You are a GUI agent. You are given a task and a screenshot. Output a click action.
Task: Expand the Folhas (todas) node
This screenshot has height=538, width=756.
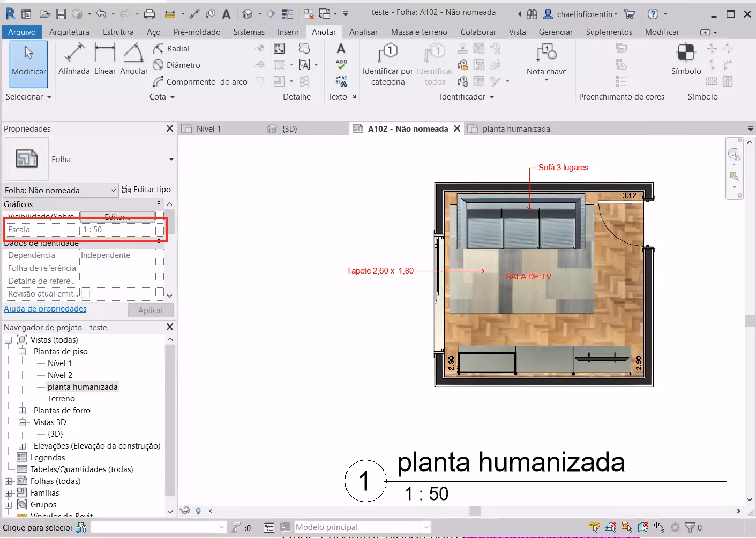(x=9, y=481)
